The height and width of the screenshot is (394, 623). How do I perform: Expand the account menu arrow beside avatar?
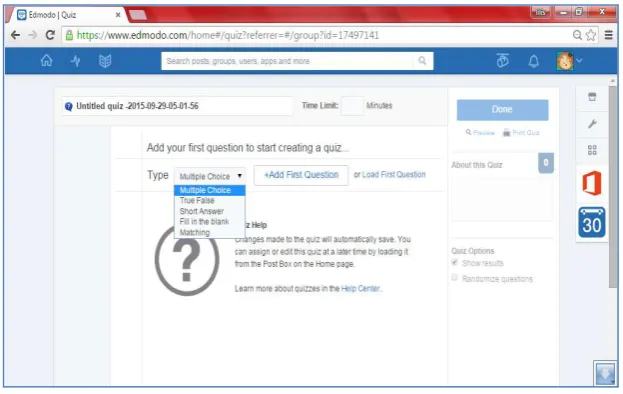click(579, 61)
